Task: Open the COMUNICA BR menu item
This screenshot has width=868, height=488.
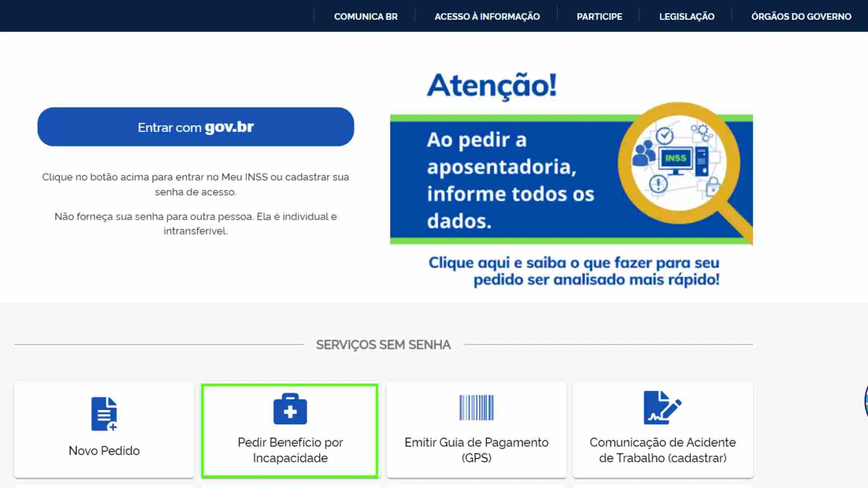Action: click(366, 17)
